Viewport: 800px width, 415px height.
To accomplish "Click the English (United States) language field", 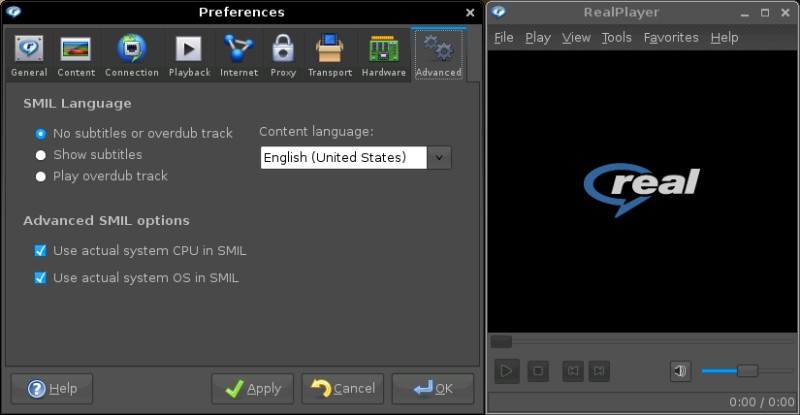I will pyautogui.click(x=344, y=158).
